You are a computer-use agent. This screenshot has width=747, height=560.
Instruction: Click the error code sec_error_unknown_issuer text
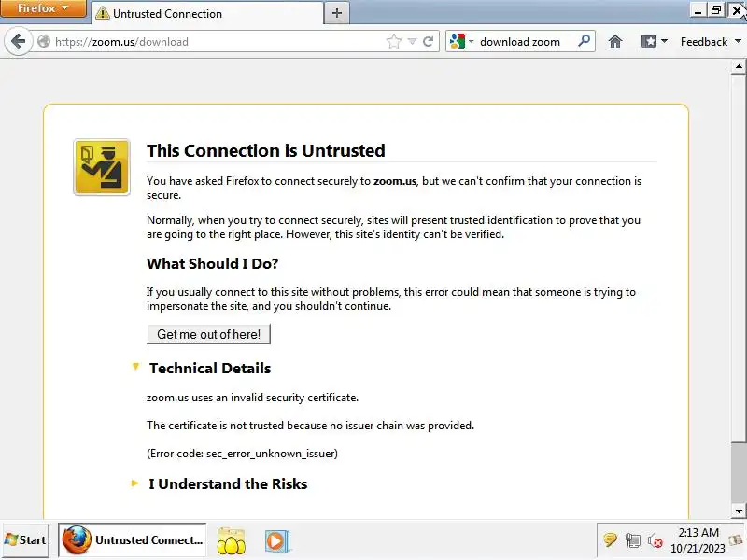coord(242,454)
